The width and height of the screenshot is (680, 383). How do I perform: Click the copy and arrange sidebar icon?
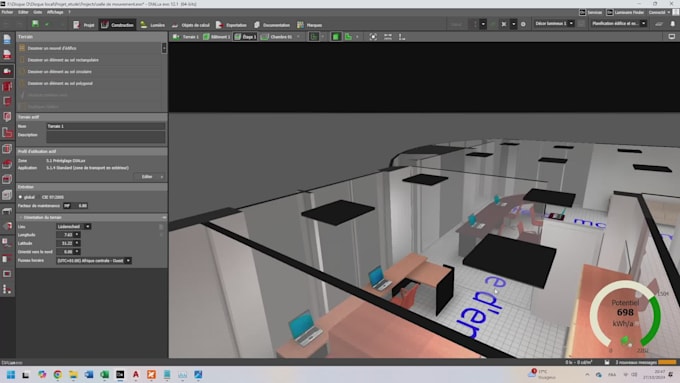7,289
